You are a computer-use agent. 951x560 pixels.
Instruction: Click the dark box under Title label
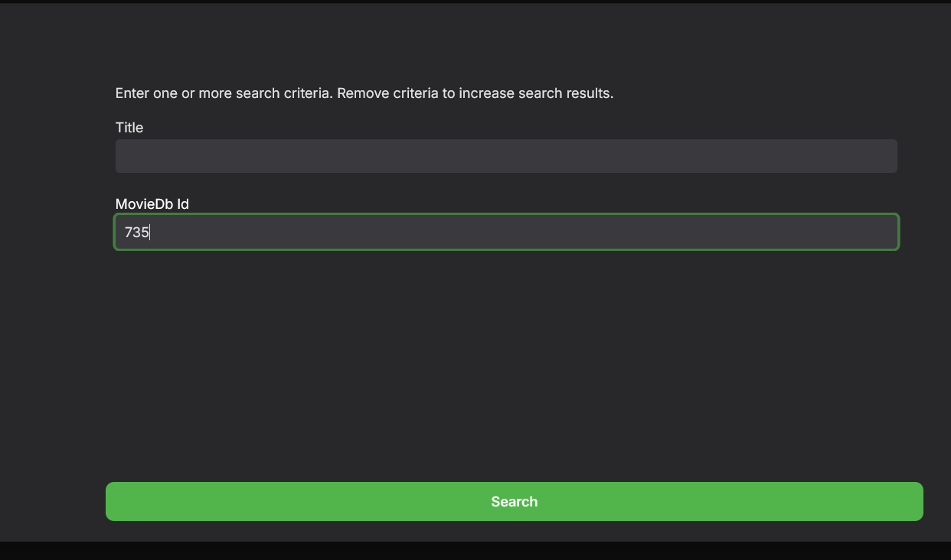pyautogui.click(x=505, y=156)
